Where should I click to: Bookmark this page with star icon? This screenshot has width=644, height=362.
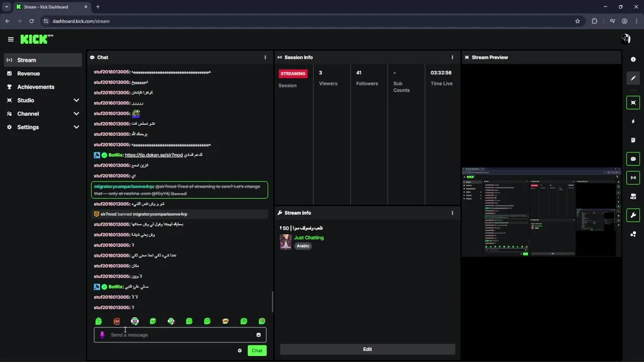coord(578,21)
